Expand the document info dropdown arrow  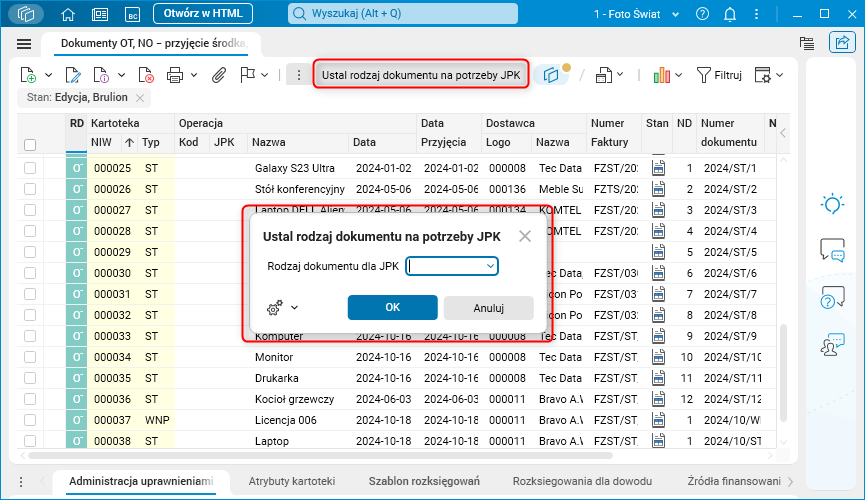coord(121,75)
